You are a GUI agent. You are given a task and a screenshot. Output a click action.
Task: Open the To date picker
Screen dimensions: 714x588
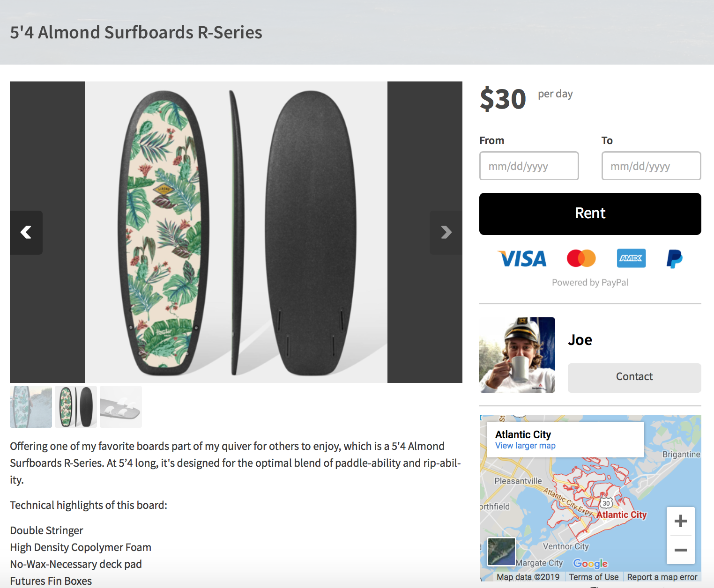pyautogui.click(x=651, y=166)
